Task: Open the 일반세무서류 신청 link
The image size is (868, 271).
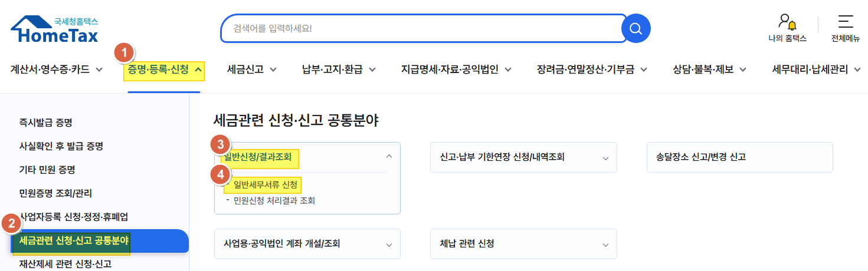Action: click(266, 186)
